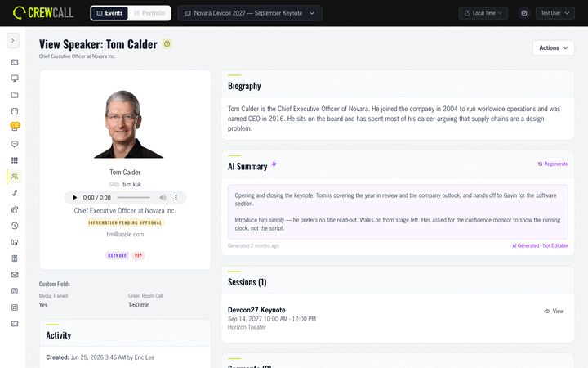Click 'Generated 2 months ago' text
The image size is (588, 368).
[253, 245]
